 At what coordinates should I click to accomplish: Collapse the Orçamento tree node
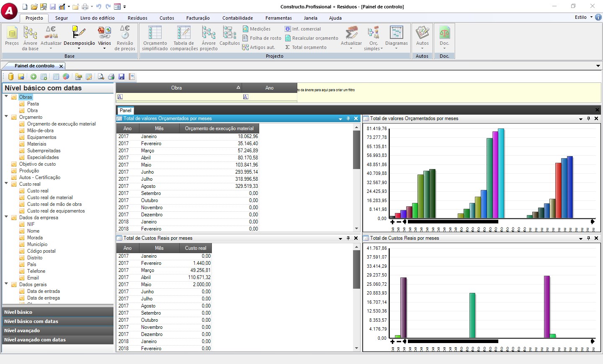pyautogui.click(x=6, y=117)
